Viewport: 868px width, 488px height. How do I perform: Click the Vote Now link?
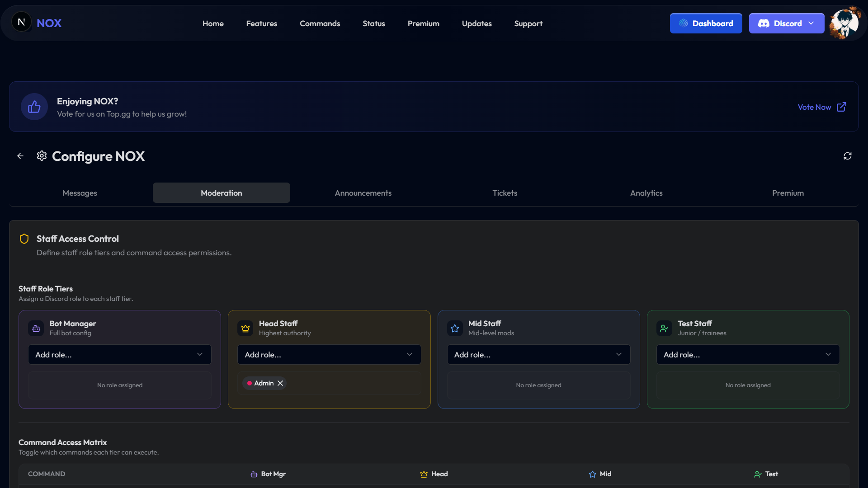(814, 107)
